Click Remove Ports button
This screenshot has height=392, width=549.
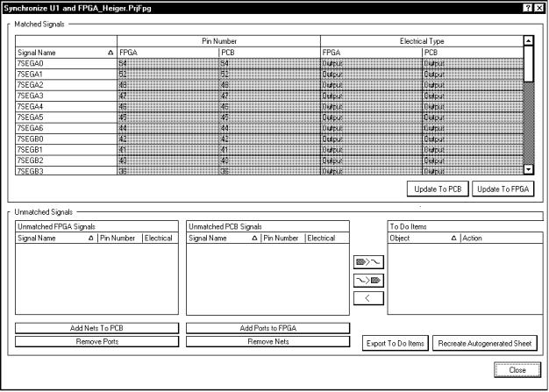click(96, 341)
